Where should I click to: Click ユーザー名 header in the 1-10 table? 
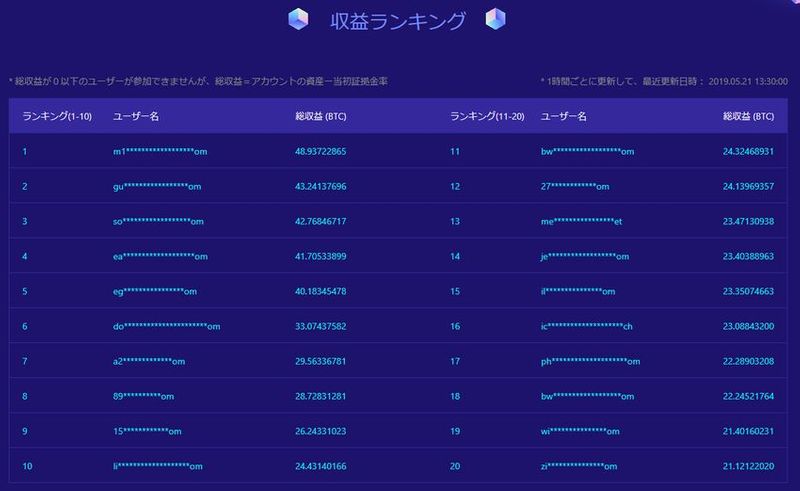(136, 116)
